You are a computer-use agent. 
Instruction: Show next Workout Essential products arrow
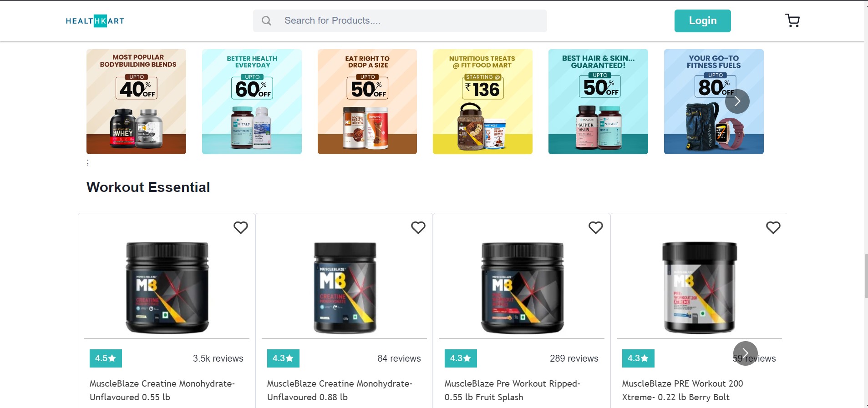tap(746, 353)
